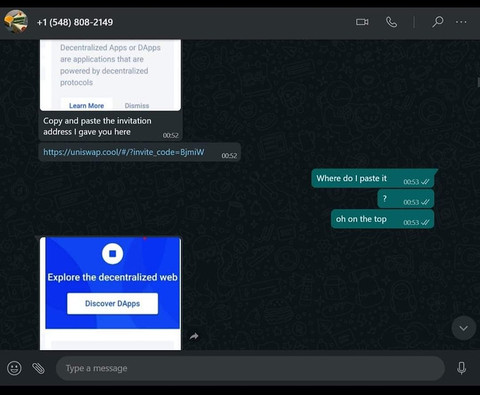The image size is (480, 395).
Task: Open the three-dot chat menu
Action: [461, 22]
